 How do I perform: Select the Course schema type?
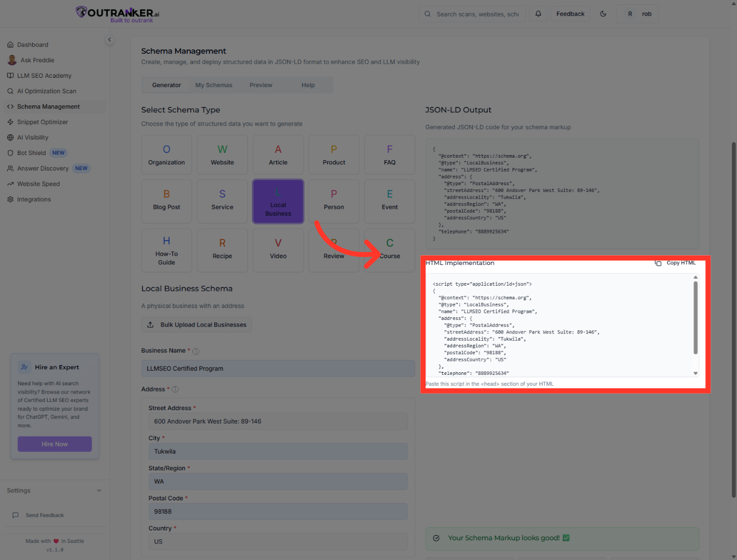(389, 250)
